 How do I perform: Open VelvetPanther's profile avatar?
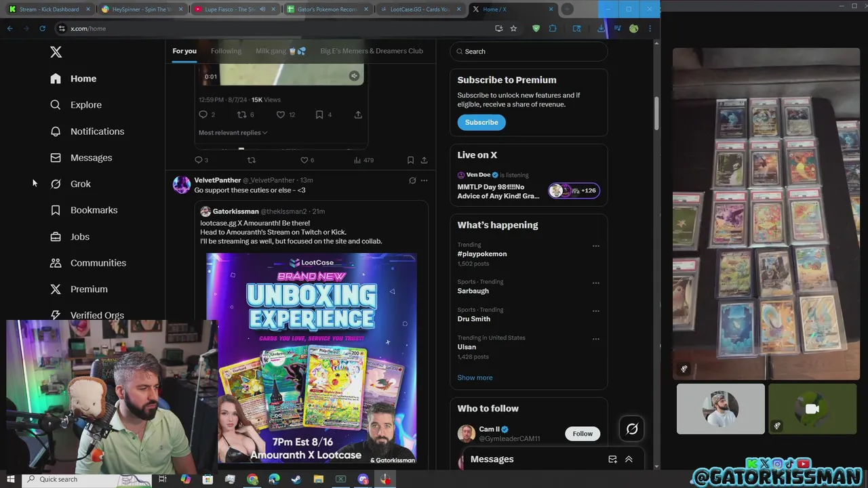coord(182,185)
